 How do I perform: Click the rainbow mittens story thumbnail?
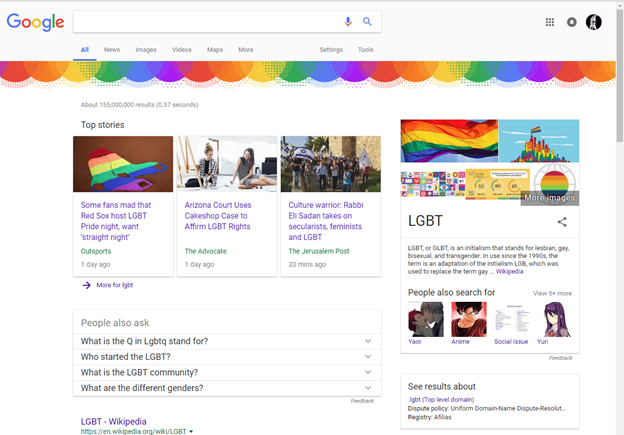[123, 164]
